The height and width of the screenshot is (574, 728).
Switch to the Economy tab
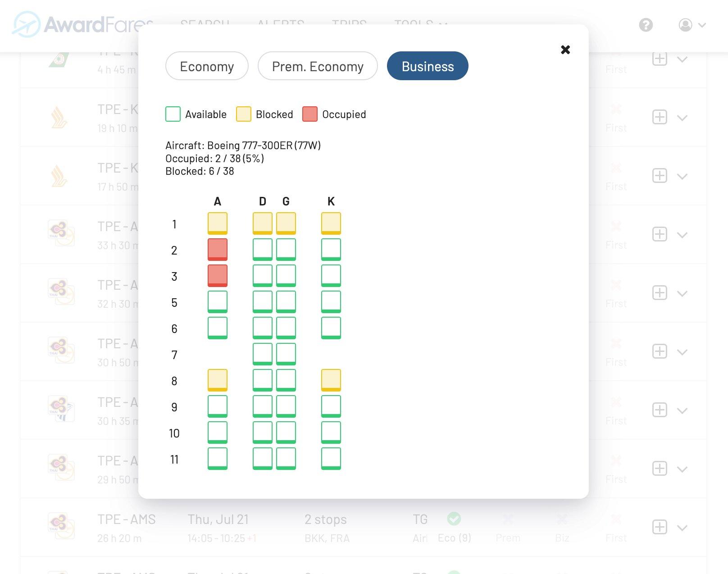(207, 66)
